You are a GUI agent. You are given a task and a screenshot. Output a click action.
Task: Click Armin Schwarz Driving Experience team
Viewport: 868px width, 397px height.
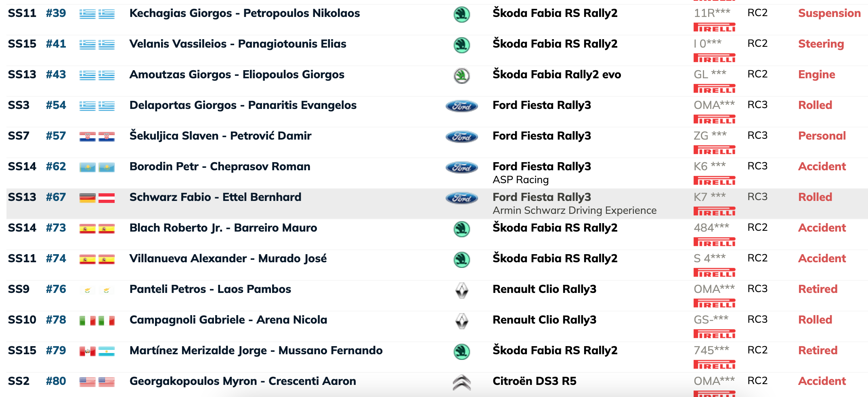[574, 210]
